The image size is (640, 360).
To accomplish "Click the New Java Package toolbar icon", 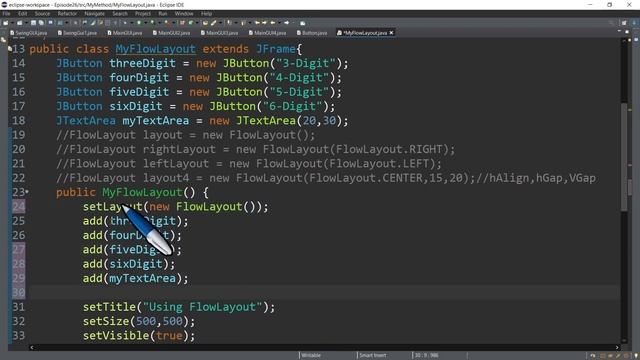I will tap(182, 23).
